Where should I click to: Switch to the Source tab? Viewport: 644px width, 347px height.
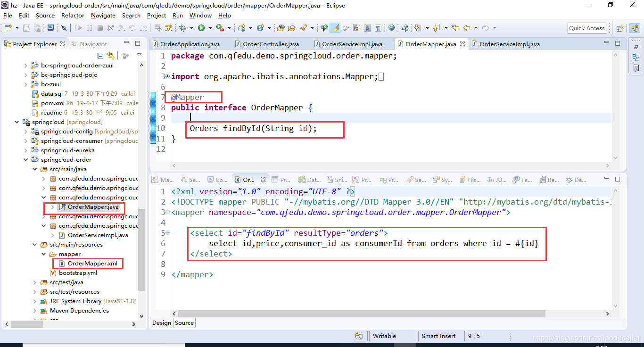pyautogui.click(x=184, y=323)
